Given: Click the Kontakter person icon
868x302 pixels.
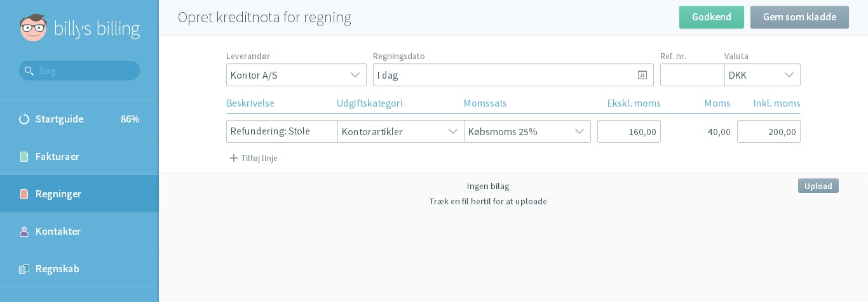Looking at the screenshot, I should point(24,232).
